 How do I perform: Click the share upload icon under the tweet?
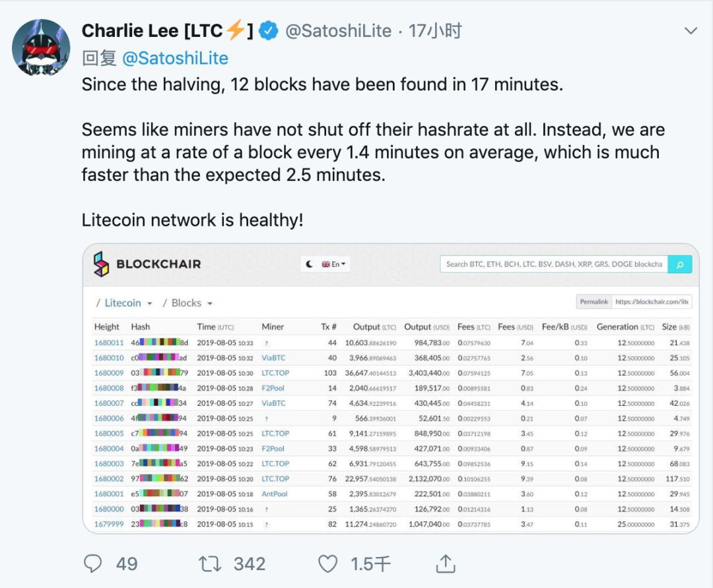pos(445,564)
